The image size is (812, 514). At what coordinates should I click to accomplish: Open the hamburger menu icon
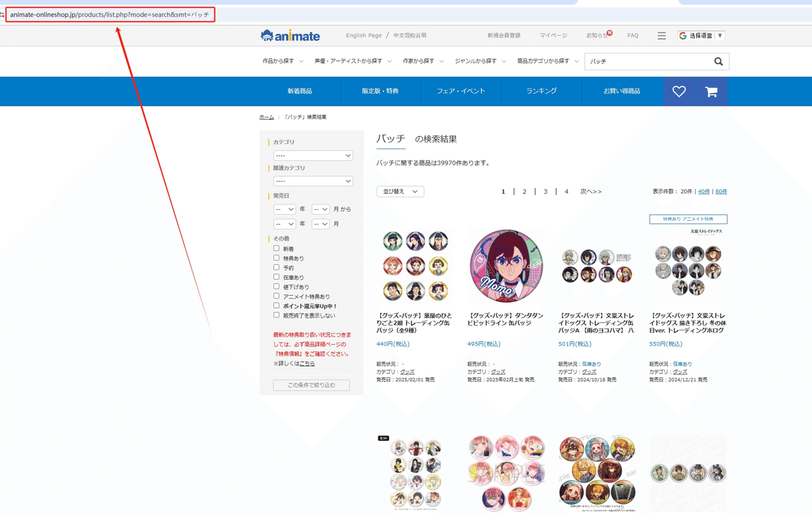pos(662,35)
